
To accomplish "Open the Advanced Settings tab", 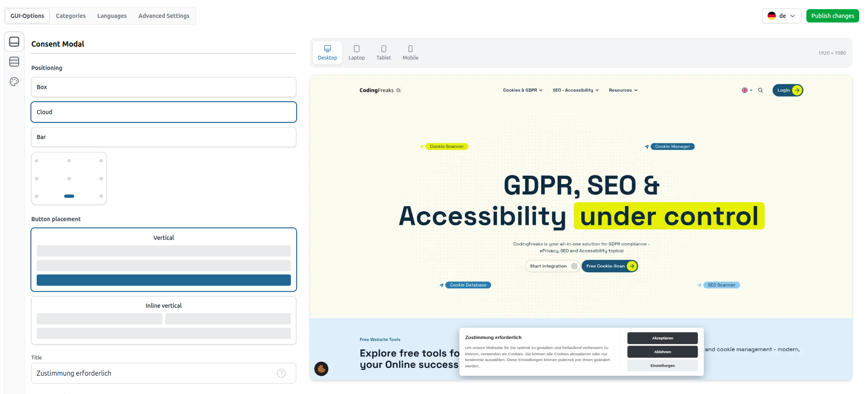I will 164,16.
